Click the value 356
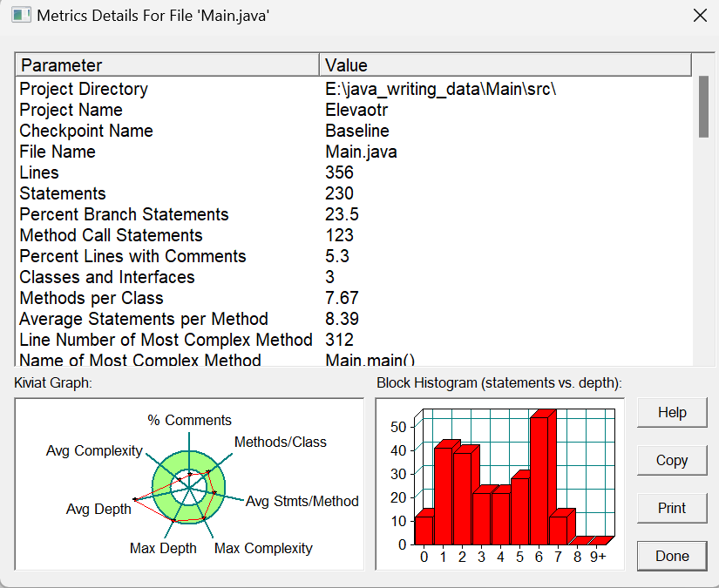The width and height of the screenshot is (719, 588). [339, 172]
